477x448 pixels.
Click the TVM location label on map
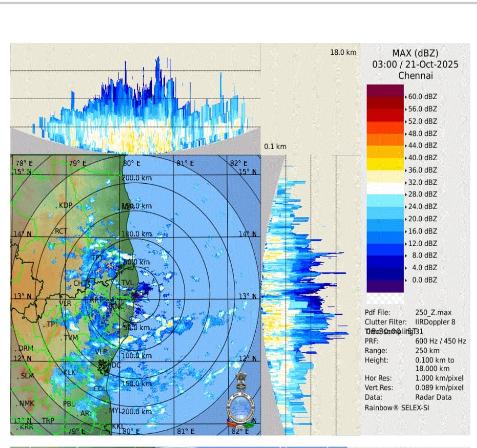[x=70, y=338]
